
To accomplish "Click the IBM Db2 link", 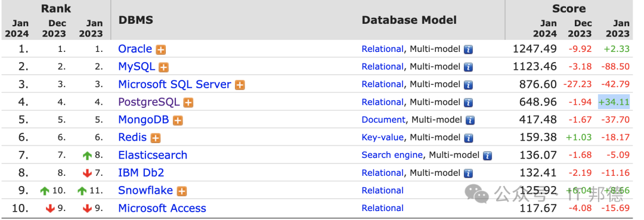I will (x=141, y=173).
